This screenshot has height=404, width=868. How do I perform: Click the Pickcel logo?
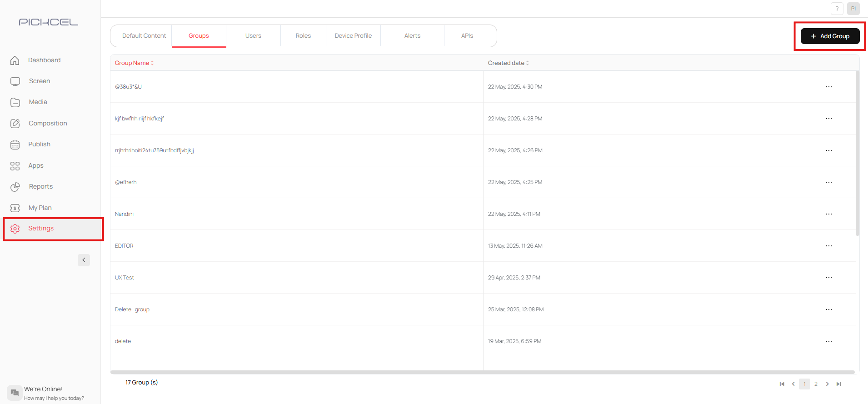48,22
